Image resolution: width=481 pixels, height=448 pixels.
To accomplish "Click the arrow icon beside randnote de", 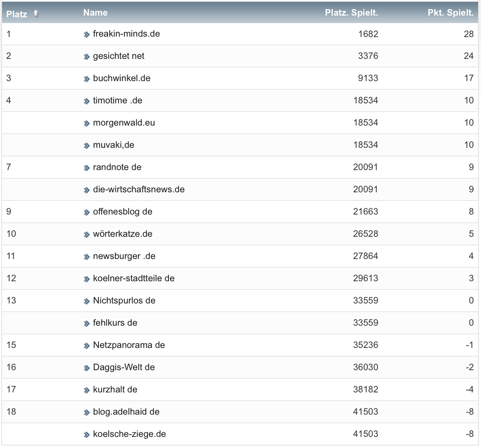I will [x=86, y=168].
